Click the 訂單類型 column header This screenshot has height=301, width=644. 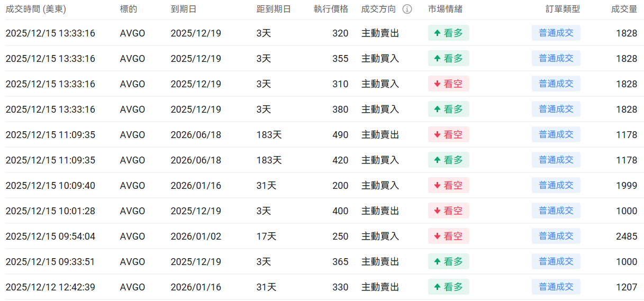[x=563, y=10]
